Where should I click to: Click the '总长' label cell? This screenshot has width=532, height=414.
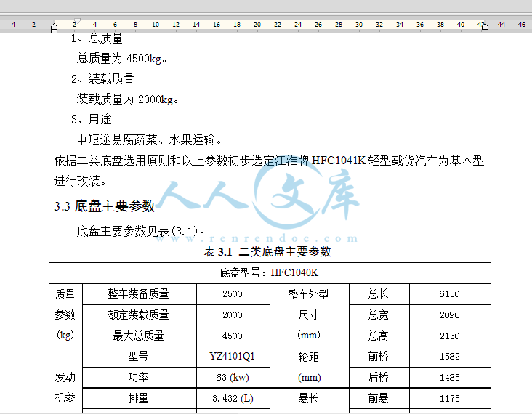(379, 294)
